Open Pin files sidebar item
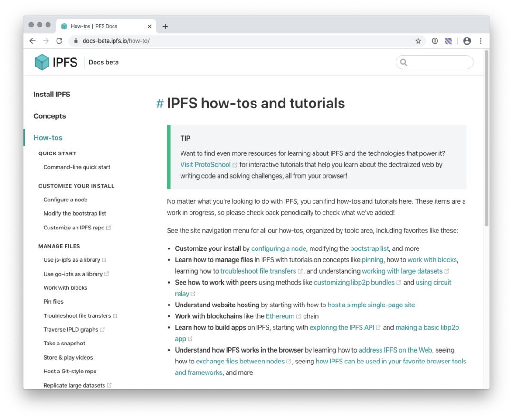 point(53,302)
